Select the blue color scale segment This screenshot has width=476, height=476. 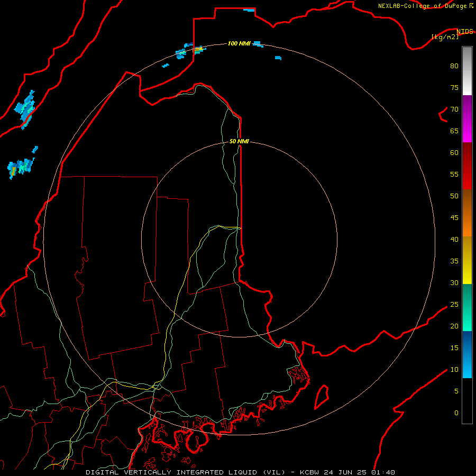point(467,354)
